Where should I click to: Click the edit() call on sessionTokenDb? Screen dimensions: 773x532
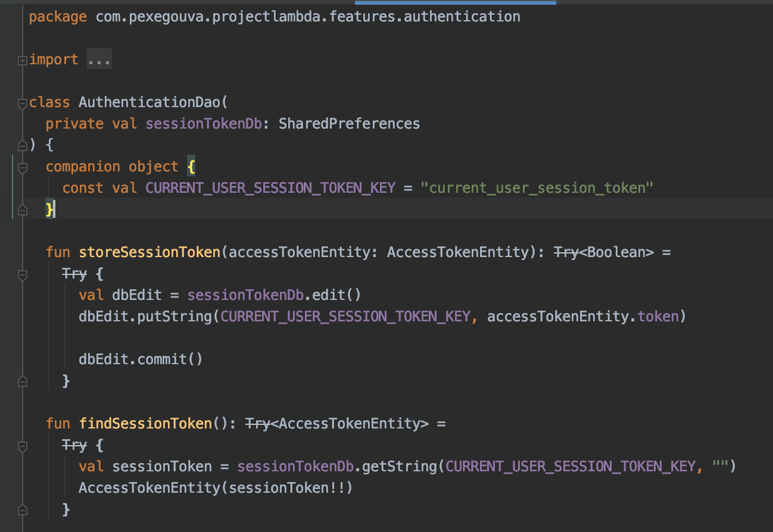(x=337, y=295)
